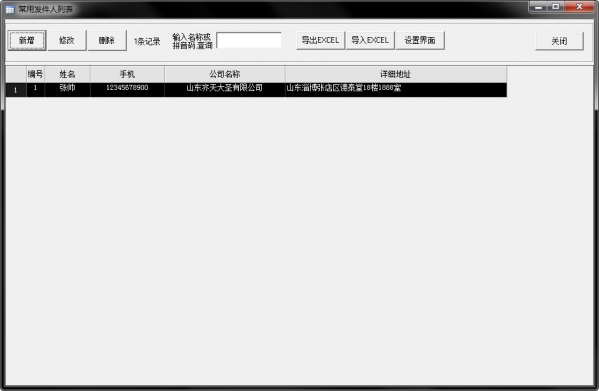Screen dimensions: 599x391
Task: Sort by the 编号 column header
Action: click(x=36, y=74)
